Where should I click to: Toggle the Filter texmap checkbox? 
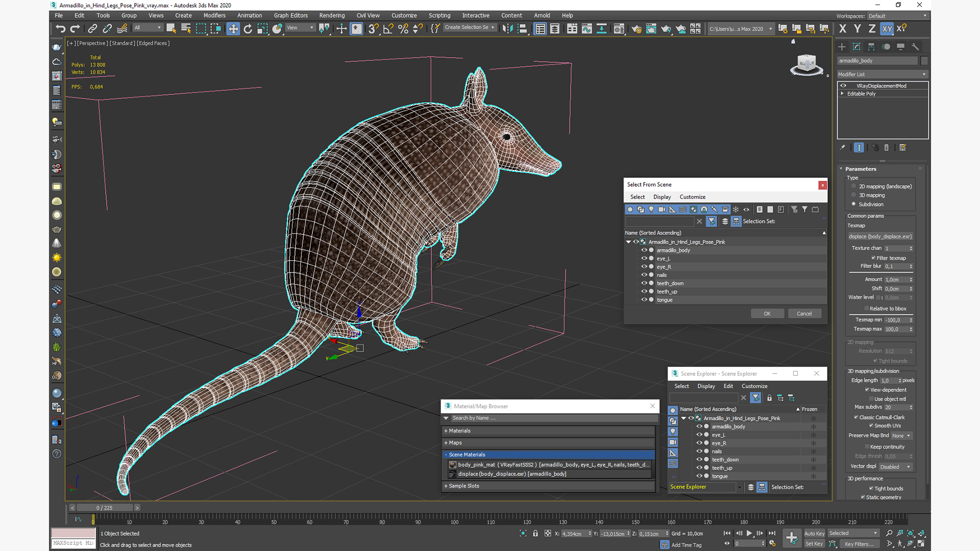pyautogui.click(x=873, y=258)
